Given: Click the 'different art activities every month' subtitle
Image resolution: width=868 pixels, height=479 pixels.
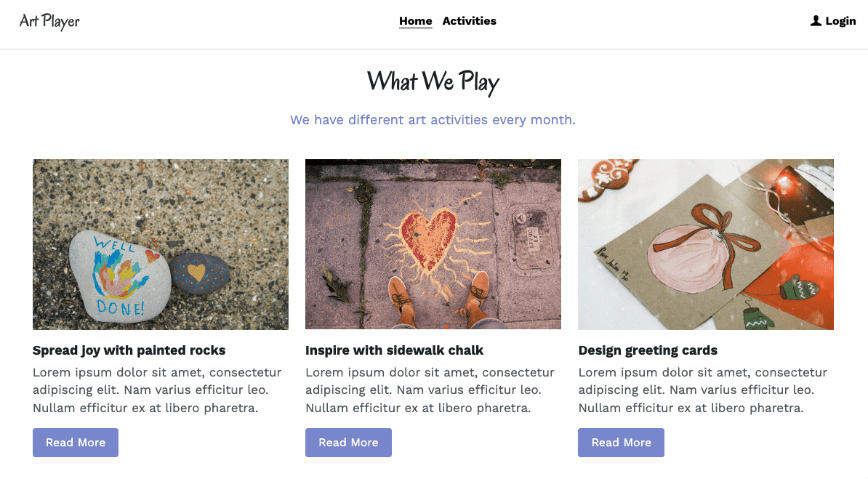Looking at the screenshot, I should [433, 120].
